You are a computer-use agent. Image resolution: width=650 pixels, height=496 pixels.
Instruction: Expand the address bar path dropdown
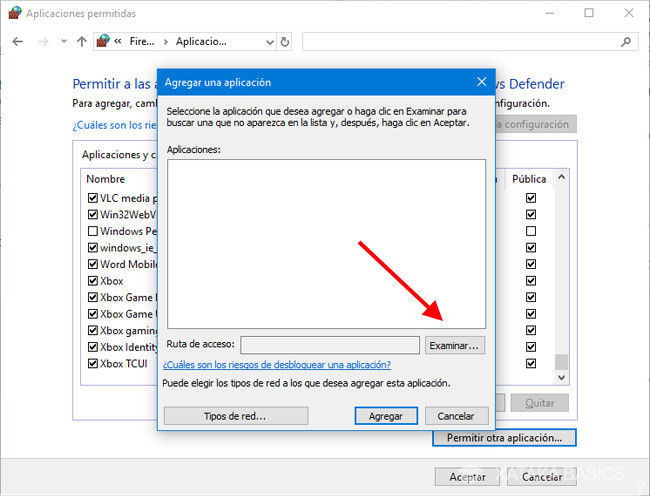(x=269, y=42)
